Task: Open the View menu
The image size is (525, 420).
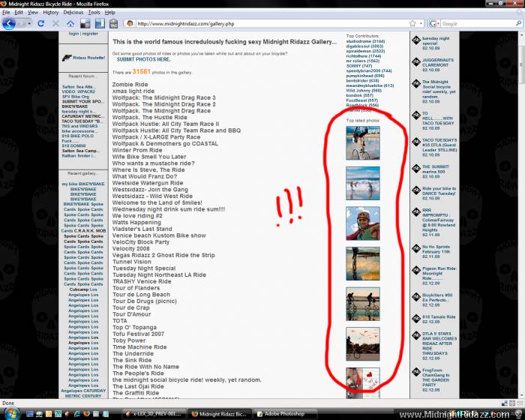Action: coord(33,13)
